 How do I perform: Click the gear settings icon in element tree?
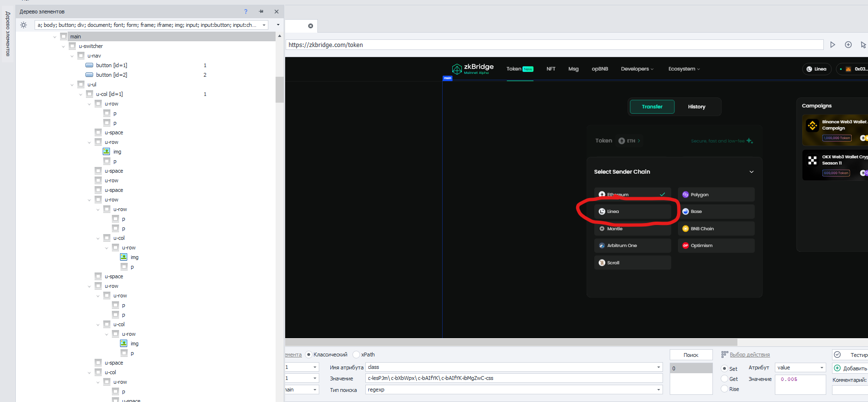tap(24, 25)
